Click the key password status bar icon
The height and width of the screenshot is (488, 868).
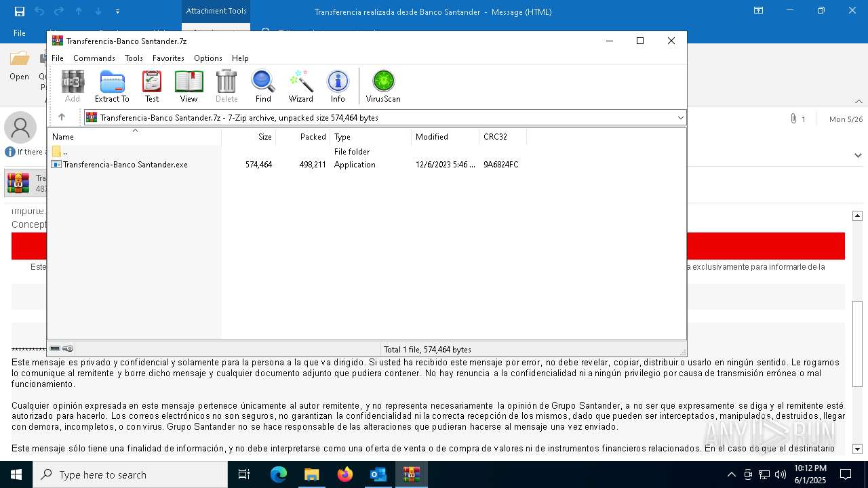click(68, 348)
